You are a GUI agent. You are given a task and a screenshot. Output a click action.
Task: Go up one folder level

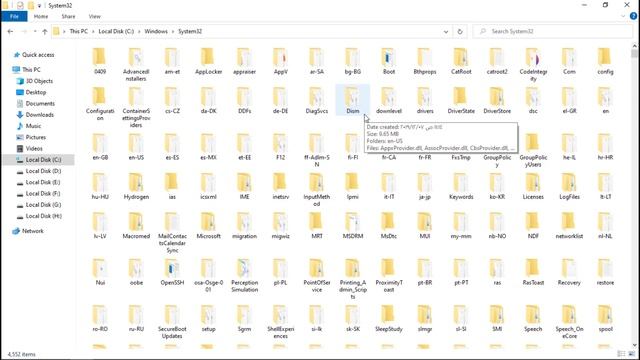coord(44,31)
